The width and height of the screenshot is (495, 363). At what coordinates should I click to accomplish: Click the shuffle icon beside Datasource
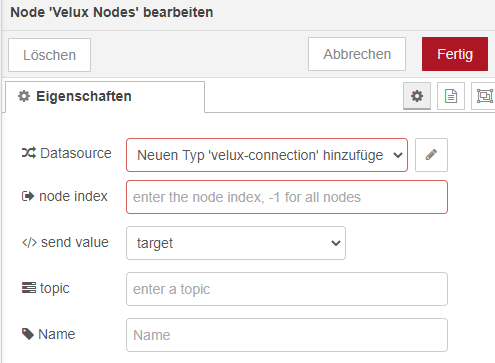(29, 153)
